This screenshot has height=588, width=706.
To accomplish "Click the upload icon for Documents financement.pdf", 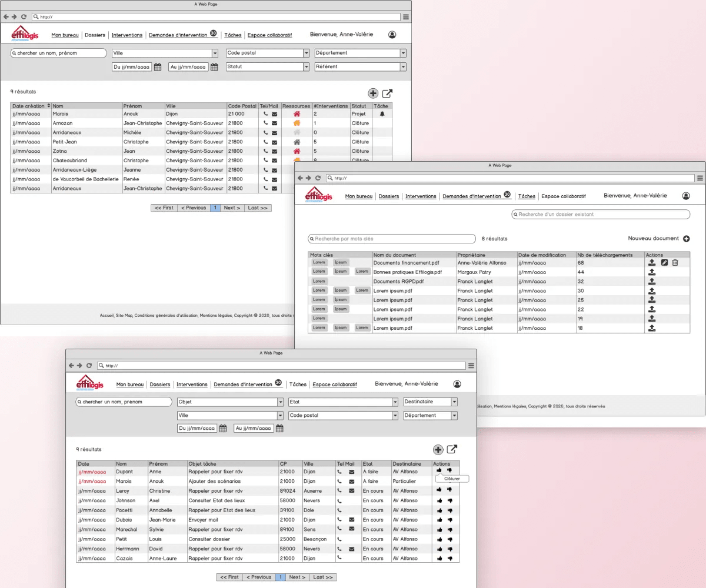I will 652,263.
